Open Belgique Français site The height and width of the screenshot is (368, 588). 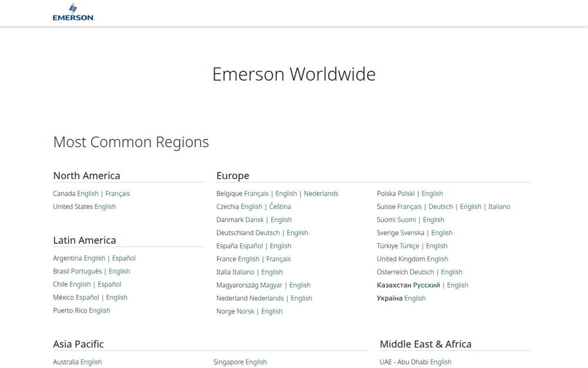(256, 194)
